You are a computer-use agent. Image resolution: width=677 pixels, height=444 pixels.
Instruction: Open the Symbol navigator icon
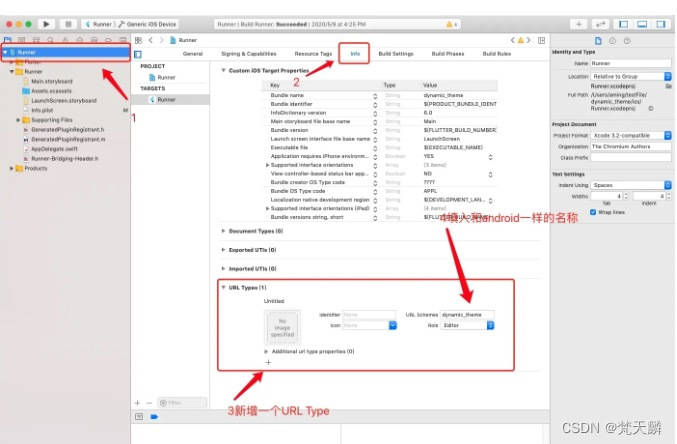[x=36, y=40]
